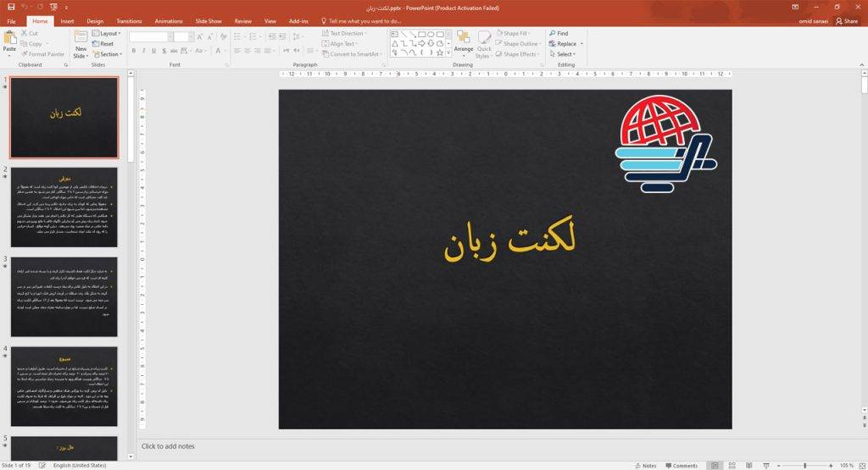The height and width of the screenshot is (470, 868).
Task: Open the Clipboard dialog launcher
Action: [x=66, y=64]
